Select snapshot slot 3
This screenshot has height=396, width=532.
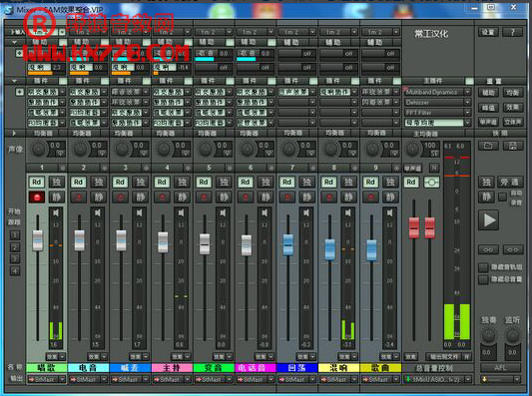(15, 259)
